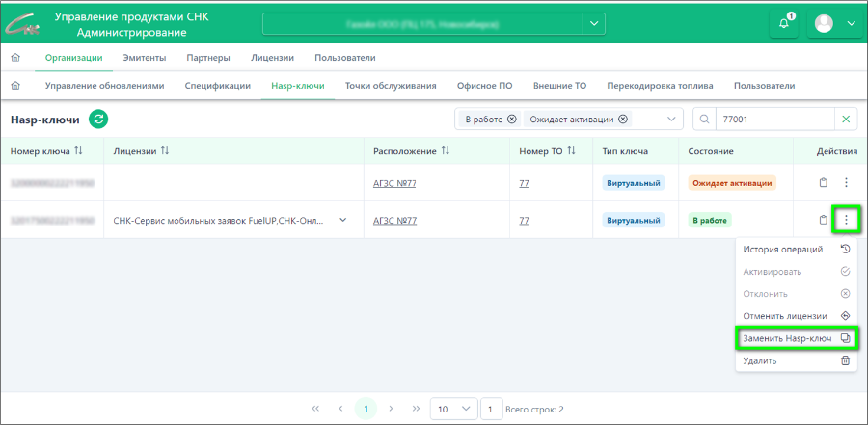Copy key in the Ожидает активации row
The image size is (868, 425).
(x=823, y=183)
